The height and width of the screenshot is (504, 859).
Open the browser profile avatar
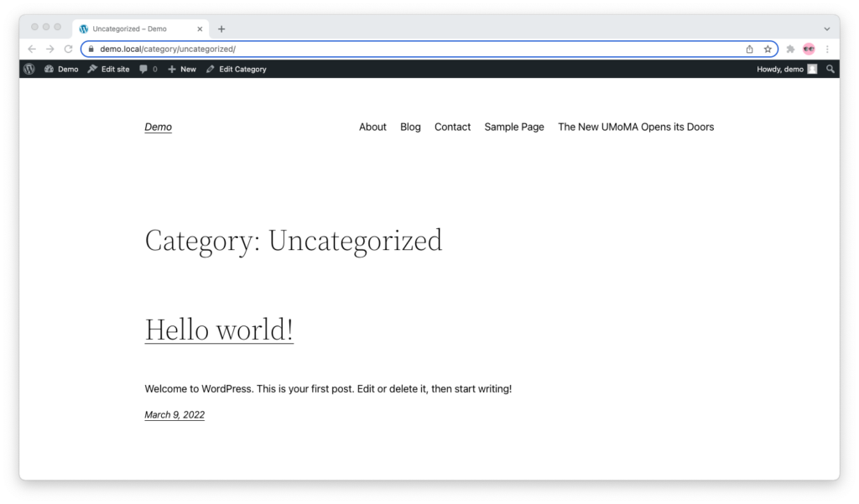(809, 49)
